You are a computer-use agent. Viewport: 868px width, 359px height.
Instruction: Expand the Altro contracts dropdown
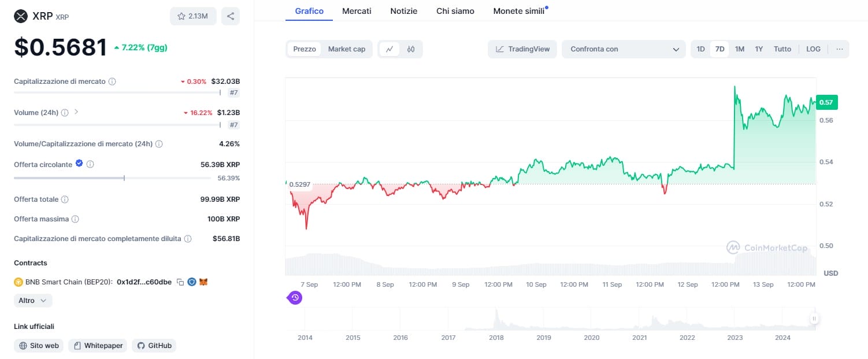point(33,301)
